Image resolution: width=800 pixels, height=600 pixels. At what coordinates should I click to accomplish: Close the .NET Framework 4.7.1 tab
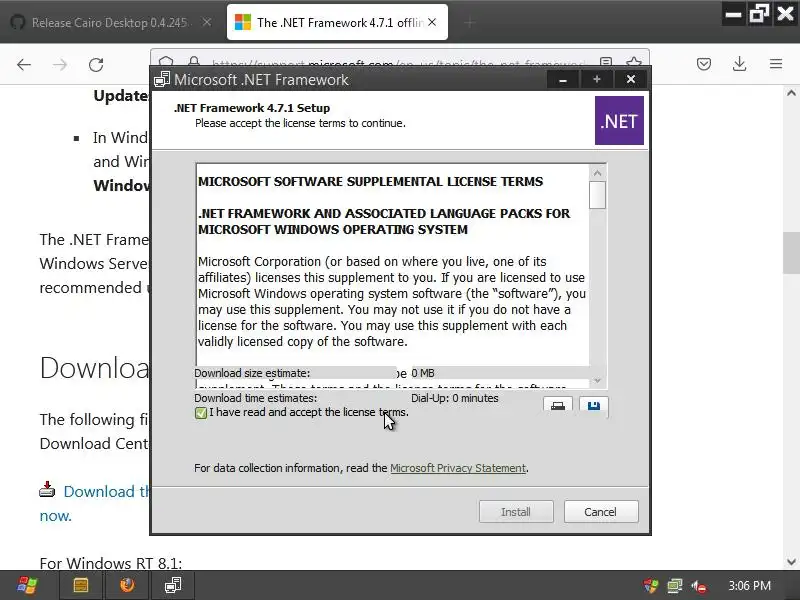click(432, 22)
